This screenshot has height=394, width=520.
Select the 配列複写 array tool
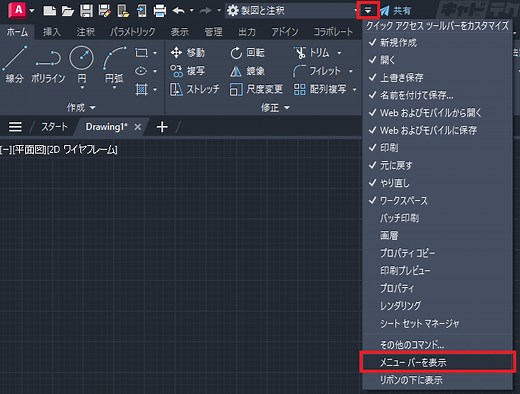(320, 89)
